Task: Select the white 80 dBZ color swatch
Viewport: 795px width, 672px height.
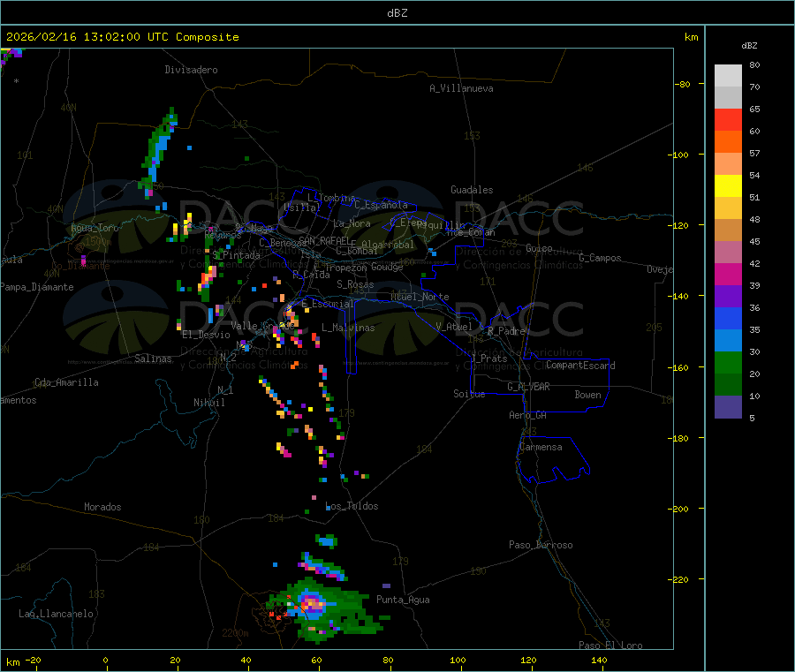Action: click(x=728, y=76)
